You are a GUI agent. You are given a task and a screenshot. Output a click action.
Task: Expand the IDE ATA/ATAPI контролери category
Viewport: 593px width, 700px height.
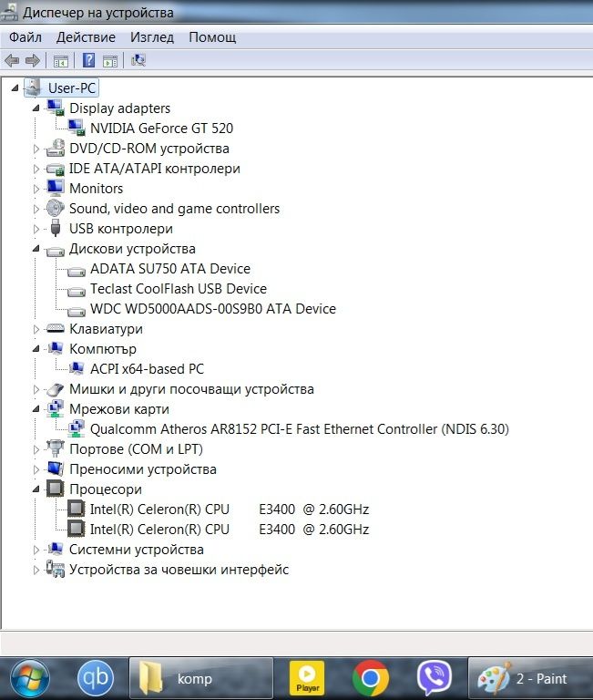pyautogui.click(x=36, y=169)
